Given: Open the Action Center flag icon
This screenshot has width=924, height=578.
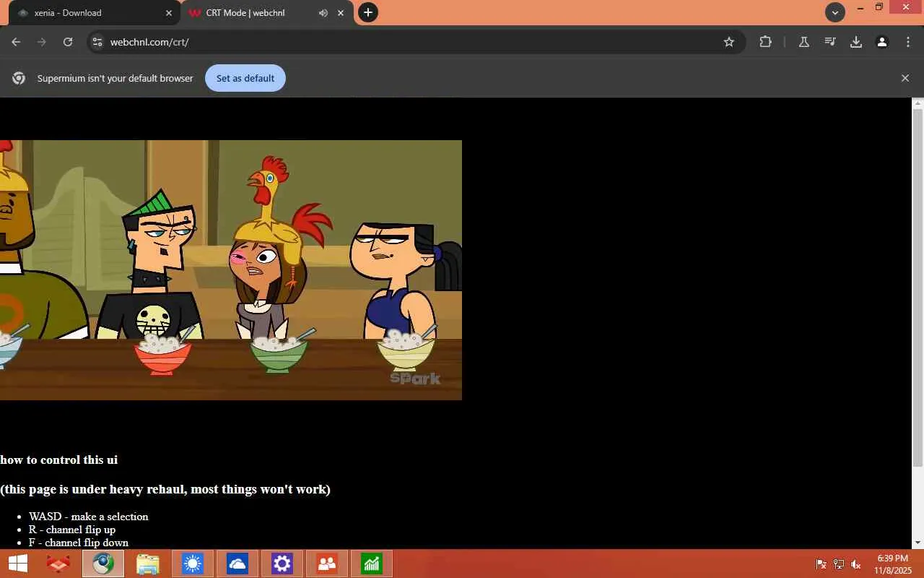Looking at the screenshot, I should click(821, 564).
